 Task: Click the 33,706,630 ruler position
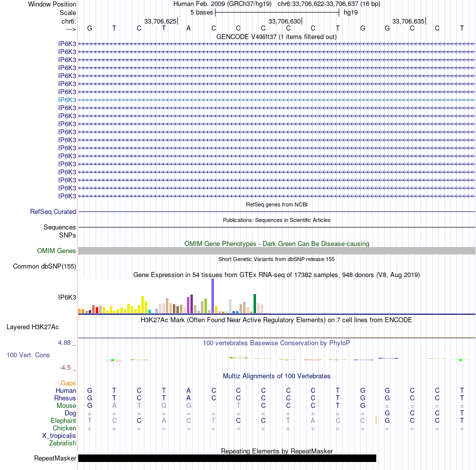285,21
